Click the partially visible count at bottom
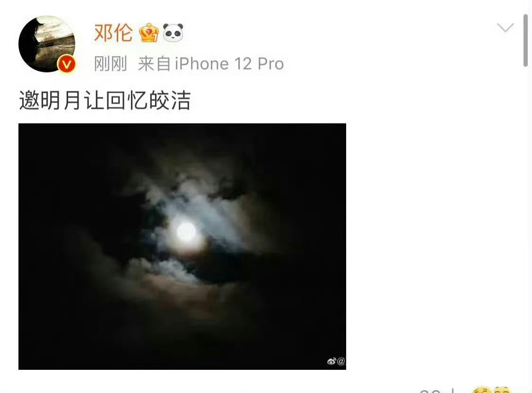532x393 pixels. click(x=436, y=391)
